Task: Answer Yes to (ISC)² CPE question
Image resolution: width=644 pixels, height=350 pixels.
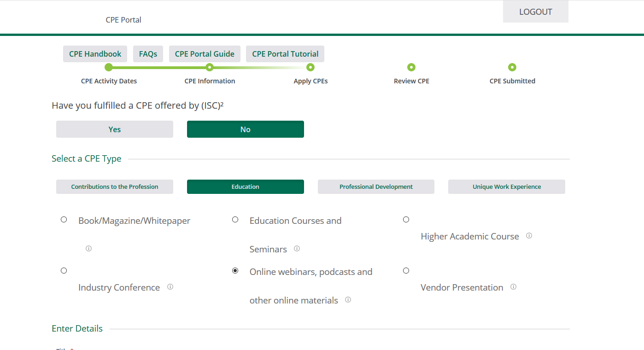Action: tap(115, 129)
